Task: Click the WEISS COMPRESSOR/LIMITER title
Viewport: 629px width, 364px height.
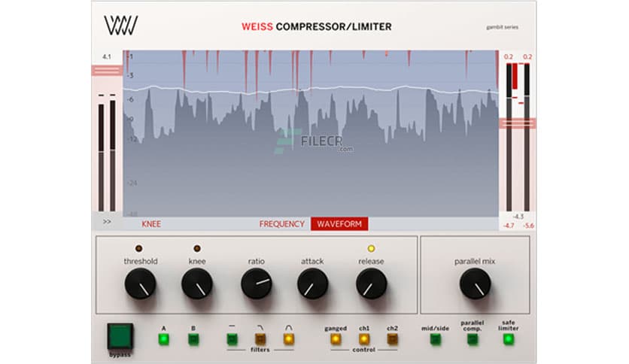Action: (x=317, y=27)
